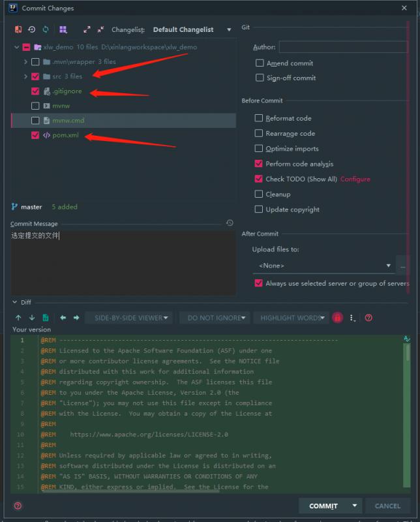Viewport: 420px width, 522px height.
Task: Check the mvnw.cmd file checkbox
Action: [x=35, y=121]
